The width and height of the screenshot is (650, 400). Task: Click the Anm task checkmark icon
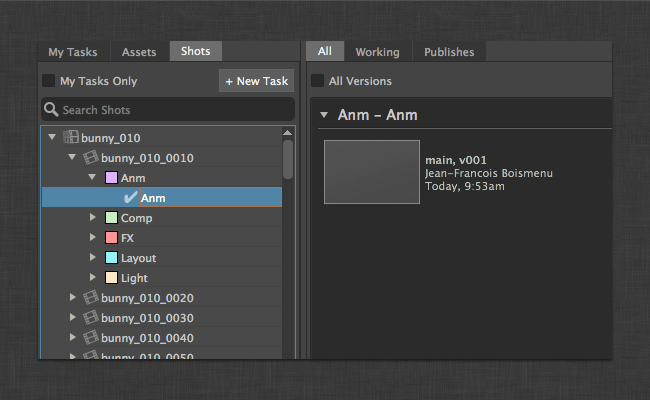(130, 198)
